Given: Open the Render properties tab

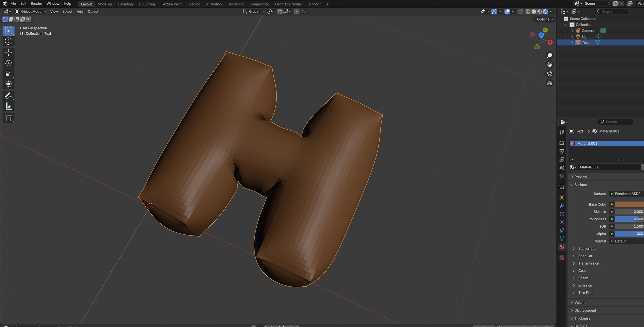Looking at the screenshot, I should click(562, 143).
